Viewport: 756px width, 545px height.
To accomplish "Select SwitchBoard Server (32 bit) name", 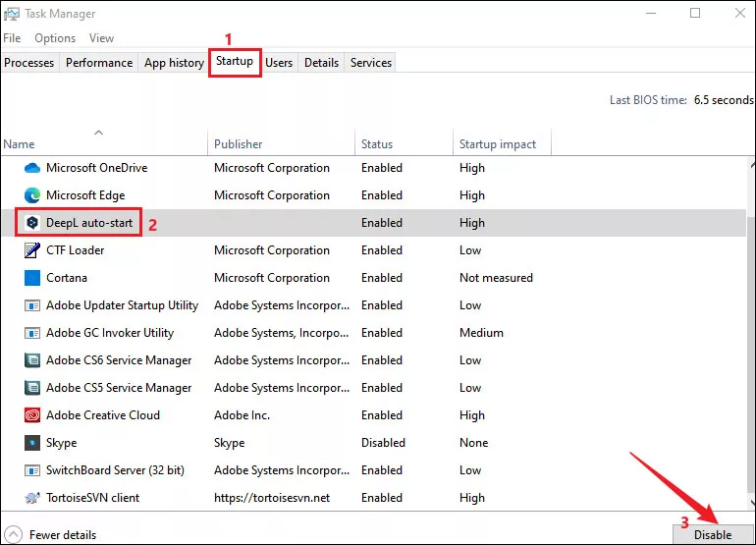I will [x=115, y=470].
